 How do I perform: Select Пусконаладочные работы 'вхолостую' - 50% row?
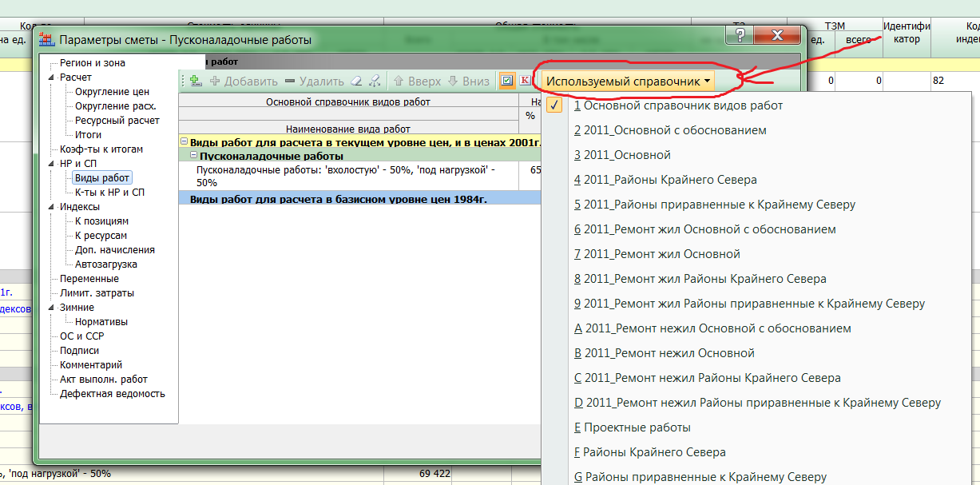tap(359, 177)
